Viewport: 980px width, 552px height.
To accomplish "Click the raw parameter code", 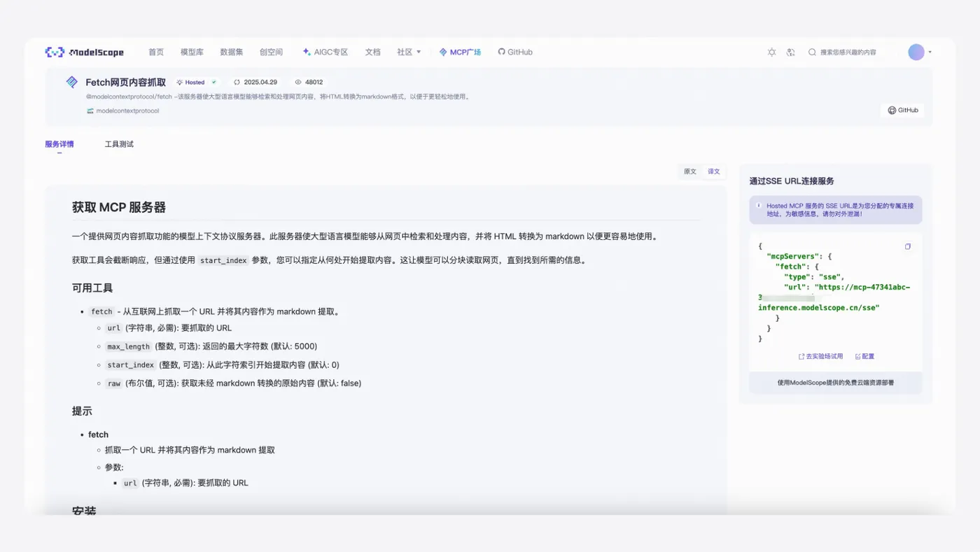I will [113, 383].
